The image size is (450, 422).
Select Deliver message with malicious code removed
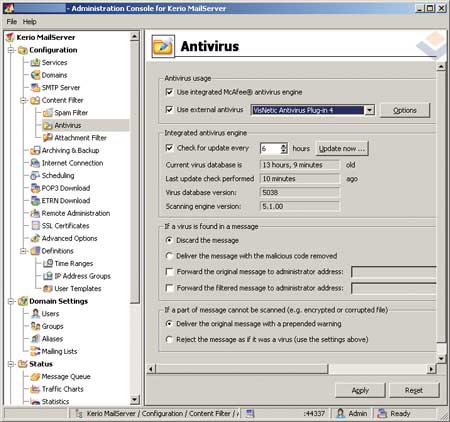click(169, 256)
